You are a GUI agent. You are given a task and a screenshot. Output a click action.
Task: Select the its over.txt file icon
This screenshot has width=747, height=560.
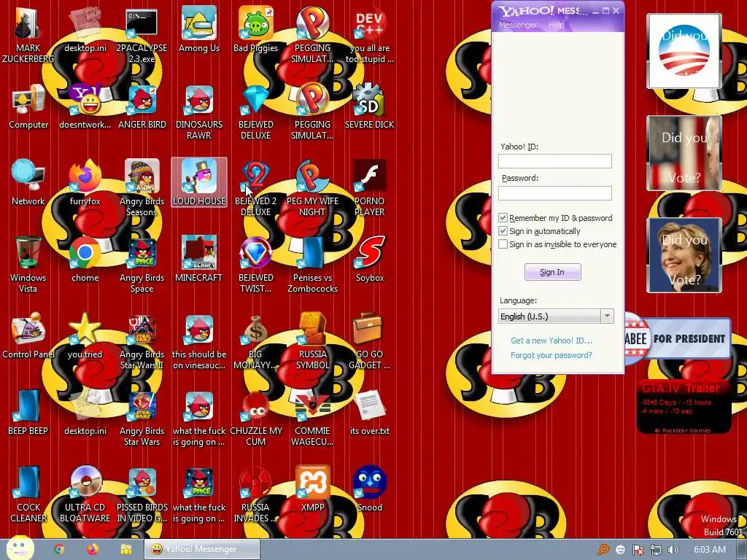coord(370,413)
